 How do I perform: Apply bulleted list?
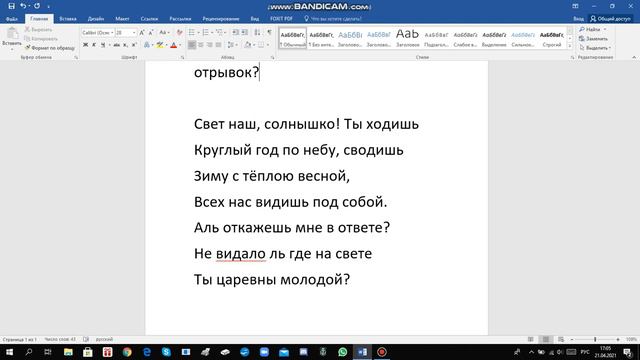(x=191, y=32)
